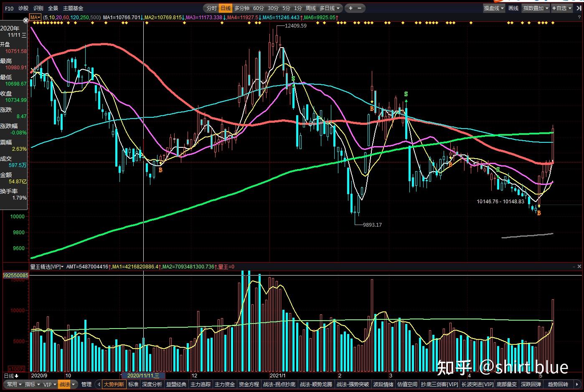Select the 趋势回转 tab
Screen dimensions: 584x392
click(x=558, y=384)
